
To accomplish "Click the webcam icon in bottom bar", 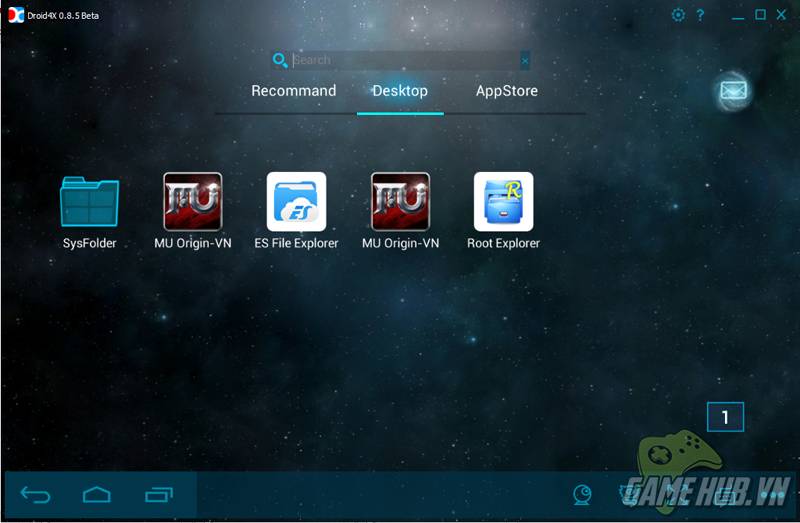I will coord(581,495).
